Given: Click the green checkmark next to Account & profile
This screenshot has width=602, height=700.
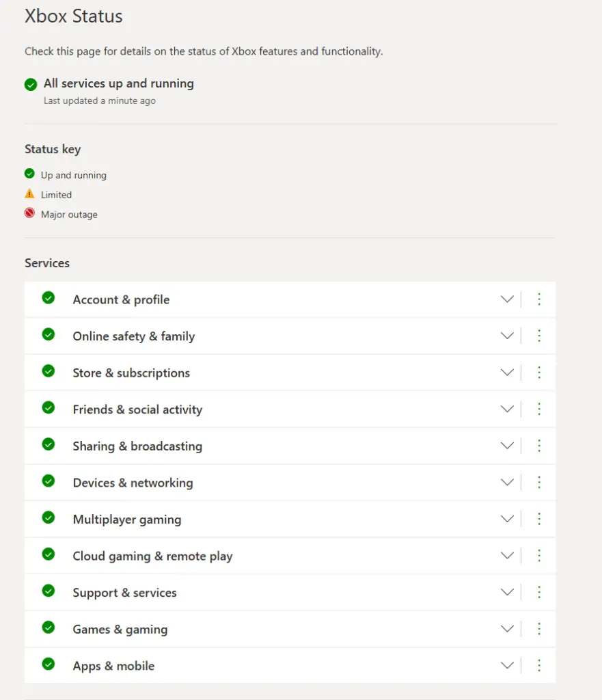Looking at the screenshot, I should pos(48,298).
